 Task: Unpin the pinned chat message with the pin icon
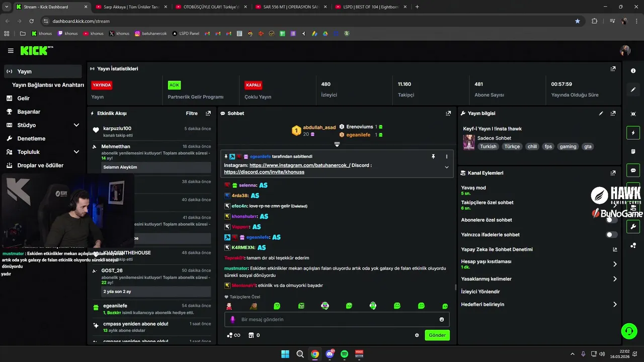433,157
